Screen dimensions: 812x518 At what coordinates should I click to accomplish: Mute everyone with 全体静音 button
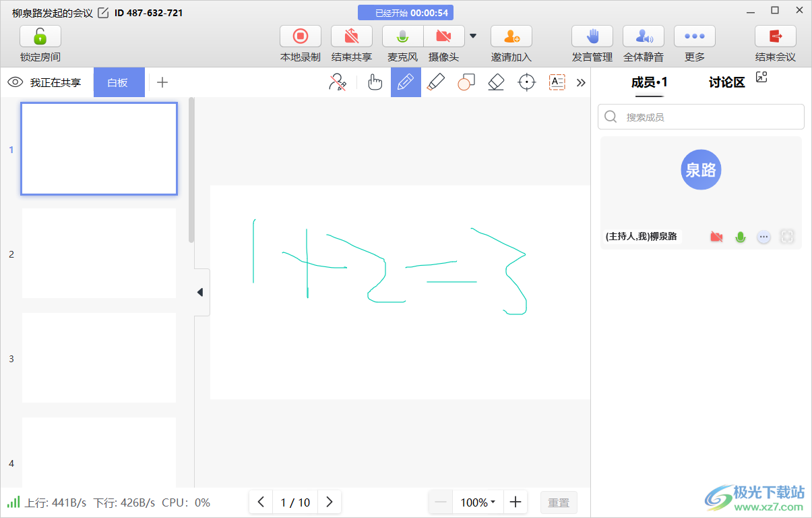644,36
